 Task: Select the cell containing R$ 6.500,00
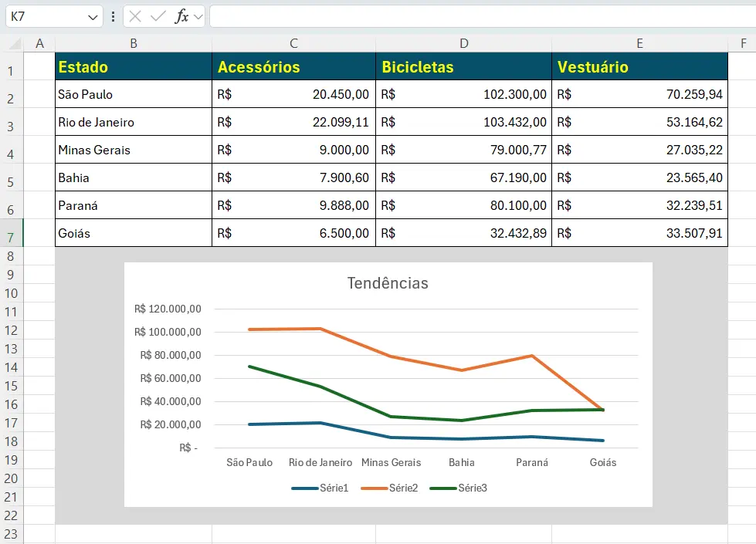coord(292,232)
